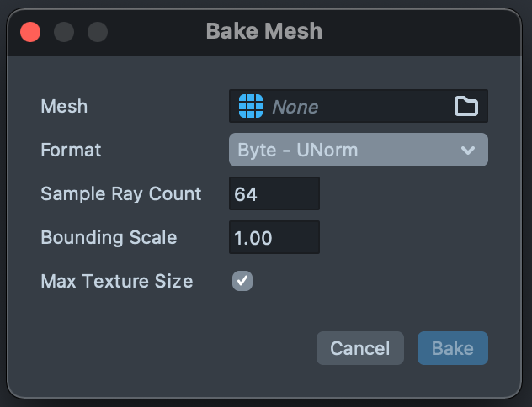Focus the Sample Ray Count field showing 64

[274, 193]
